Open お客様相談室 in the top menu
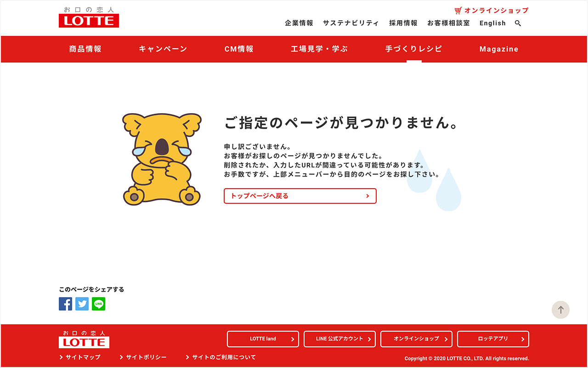Viewport: 588px width, 368px height. [448, 23]
